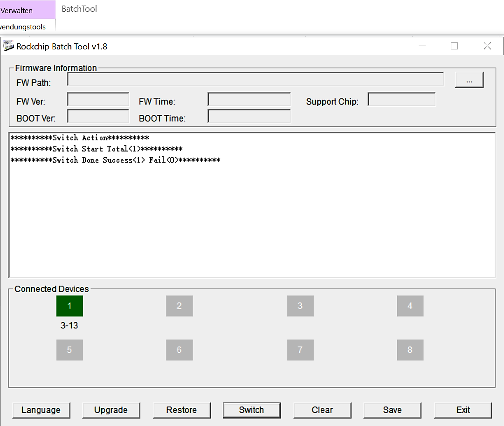Exit the Batch Tool
The height and width of the screenshot is (426, 504).
[x=463, y=410]
